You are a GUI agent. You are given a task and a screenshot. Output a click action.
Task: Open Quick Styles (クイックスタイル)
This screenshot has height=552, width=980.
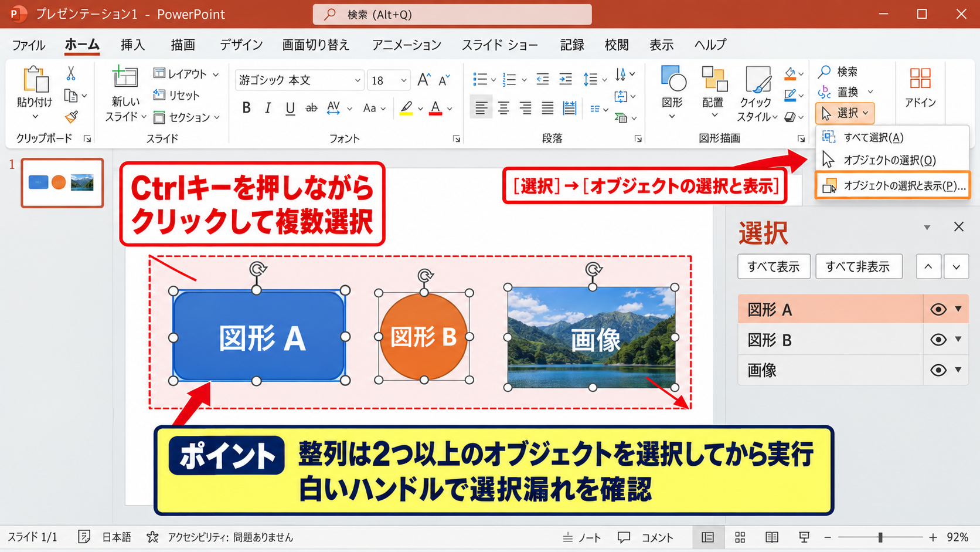click(757, 94)
